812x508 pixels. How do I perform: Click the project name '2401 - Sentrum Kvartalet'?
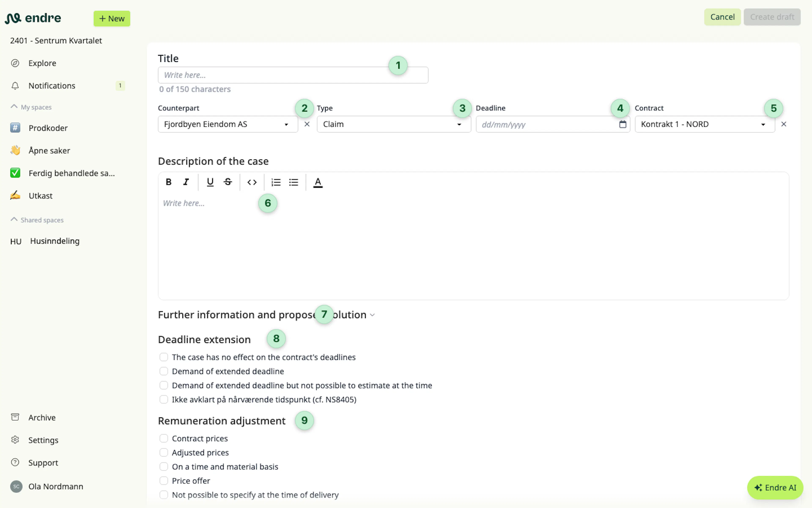[x=56, y=41]
